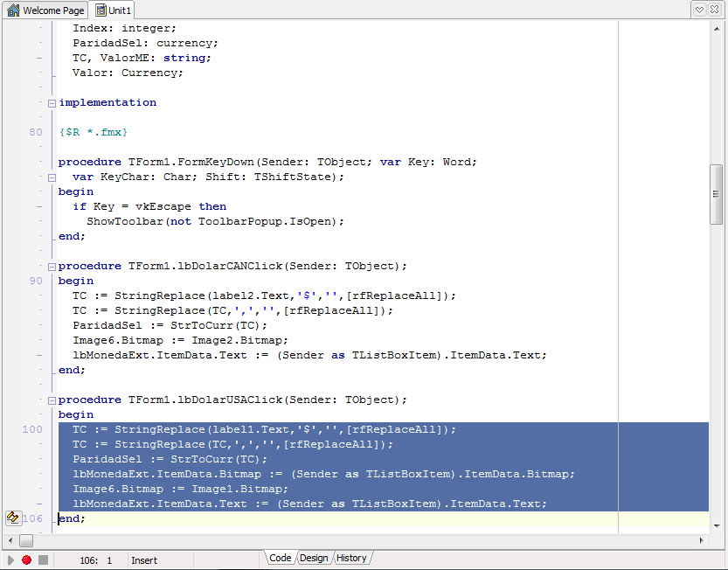Click the Insert mode status indicator

(144, 560)
